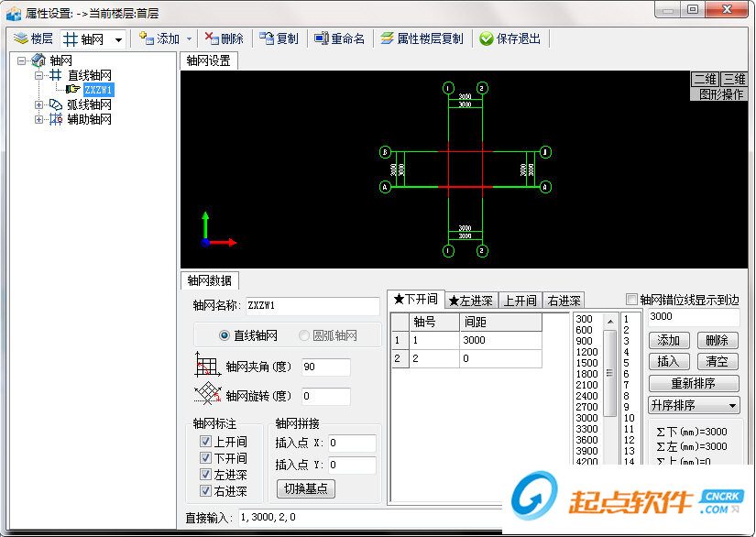The image size is (756, 537).
Task: Expand the 弧线轴网 tree node
Action: coord(39,104)
